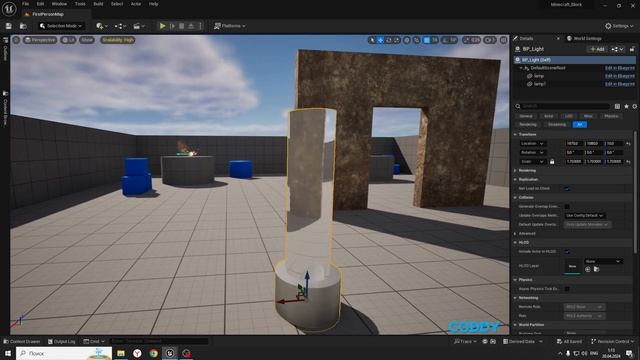Image resolution: width=640 pixels, height=360 pixels.
Task: Open the Cinematics clapperboard toolbar icon
Action: [138, 26]
